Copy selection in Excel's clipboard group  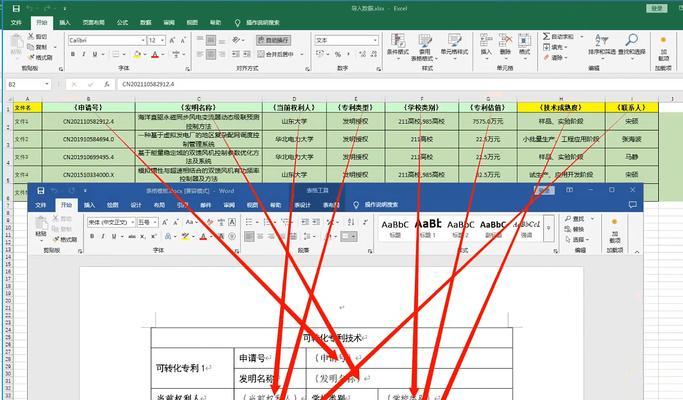tap(37, 47)
